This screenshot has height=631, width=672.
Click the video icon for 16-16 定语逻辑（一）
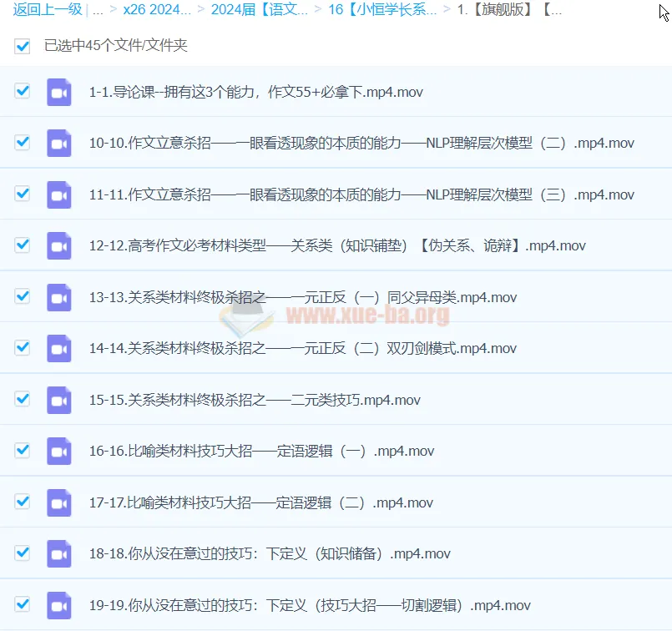pyautogui.click(x=59, y=451)
